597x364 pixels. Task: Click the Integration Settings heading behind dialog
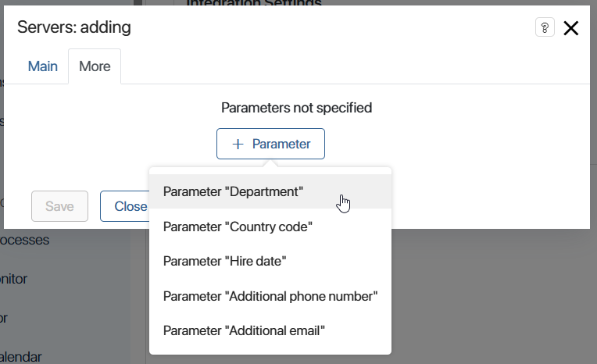click(x=254, y=3)
